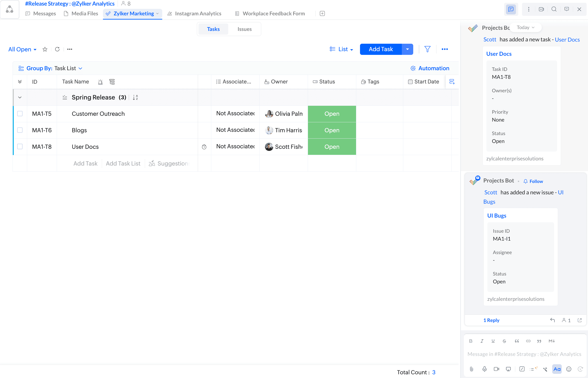
Task: Click inline Add Task in the table footer
Action: pos(85,163)
